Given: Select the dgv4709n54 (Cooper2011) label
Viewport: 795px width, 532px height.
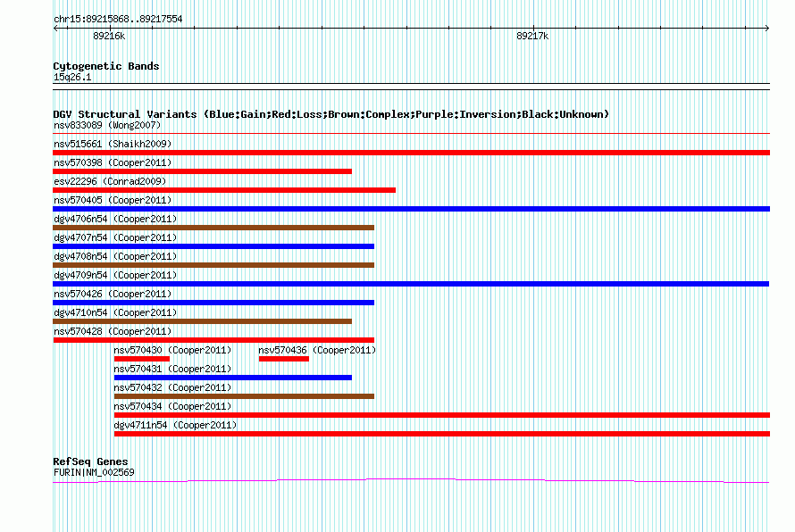Looking at the screenshot, I should [x=115, y=275].
